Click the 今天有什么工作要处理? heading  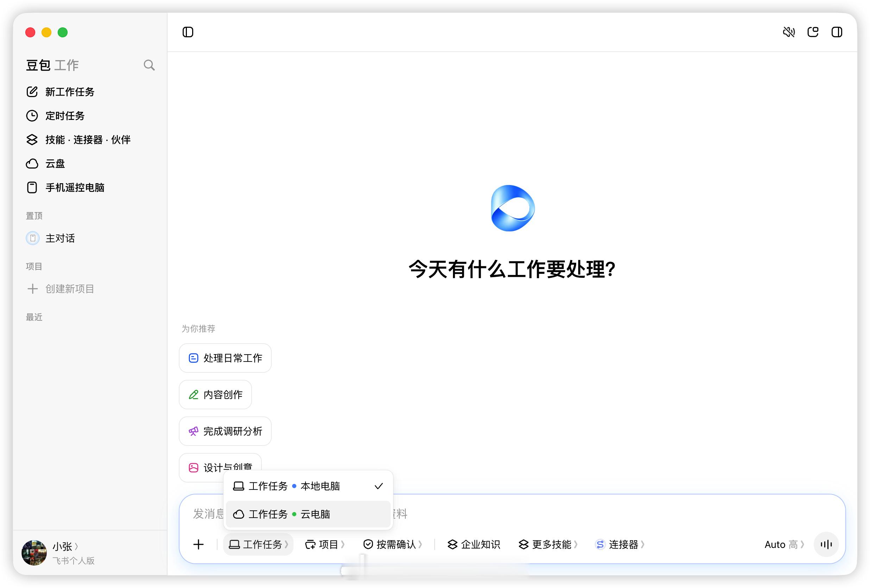pos(512,269)
